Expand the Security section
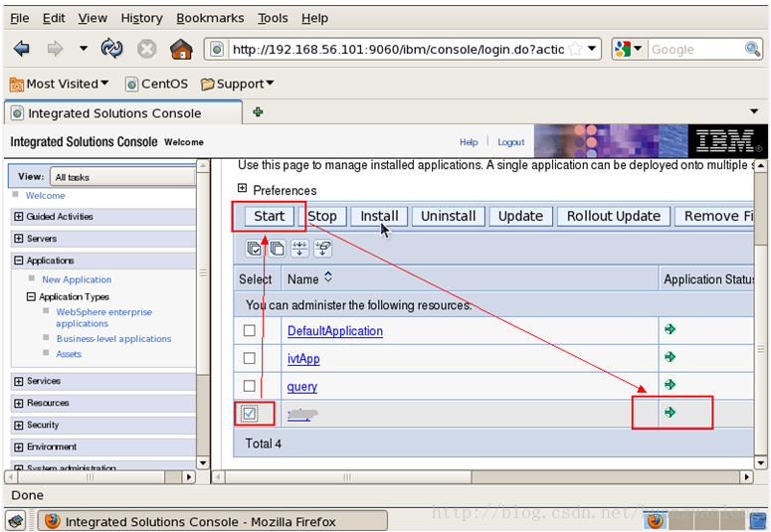The width and height of the screenshot is (771, 532). 19,426
